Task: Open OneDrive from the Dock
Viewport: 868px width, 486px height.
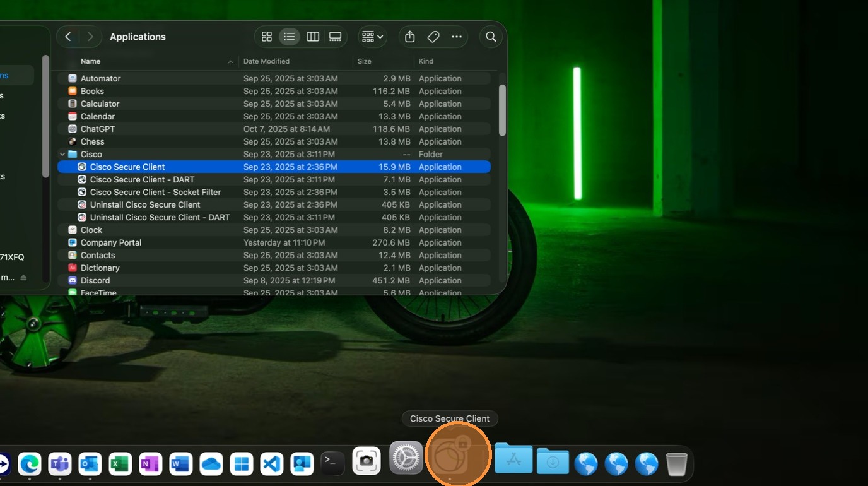Action: click(211, 464)
